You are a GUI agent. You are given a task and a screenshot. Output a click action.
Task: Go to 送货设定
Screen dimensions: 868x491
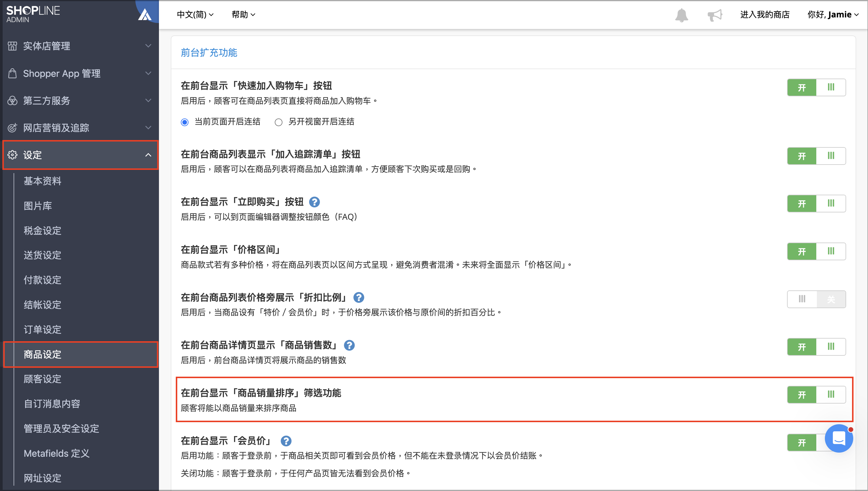(43, 255)
